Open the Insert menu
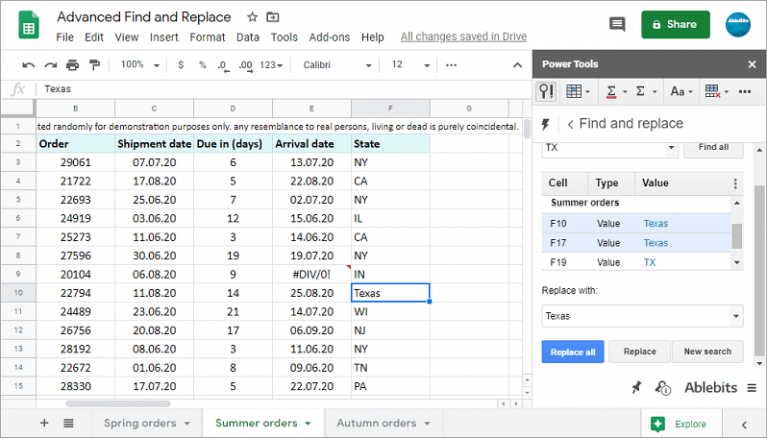 pos(164,37)
